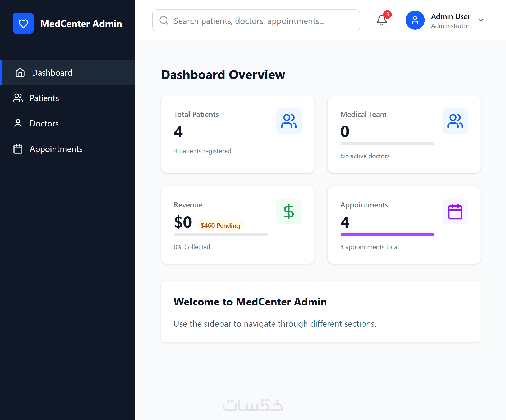Click the $0 revenue value
506x420 pixels.
tap(183, 222)
